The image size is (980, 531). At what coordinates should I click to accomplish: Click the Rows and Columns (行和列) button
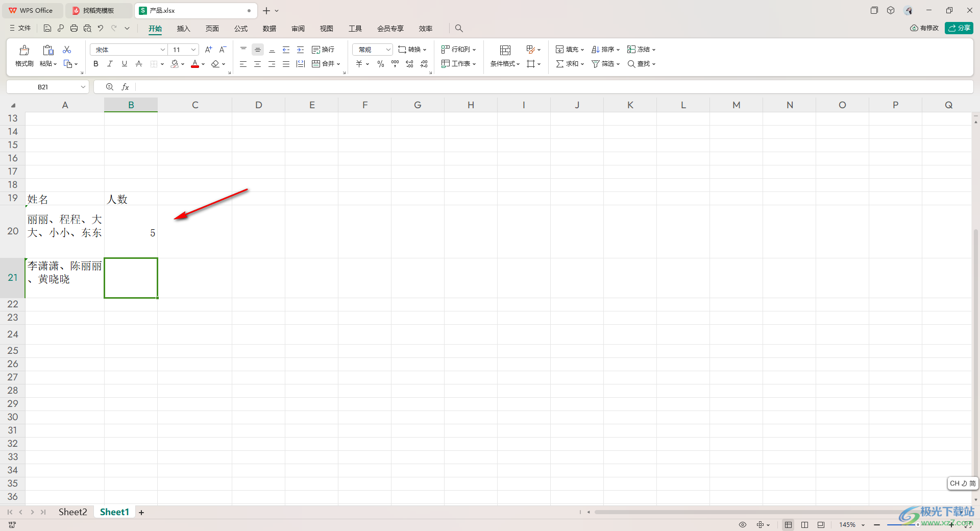click(458, 50)
